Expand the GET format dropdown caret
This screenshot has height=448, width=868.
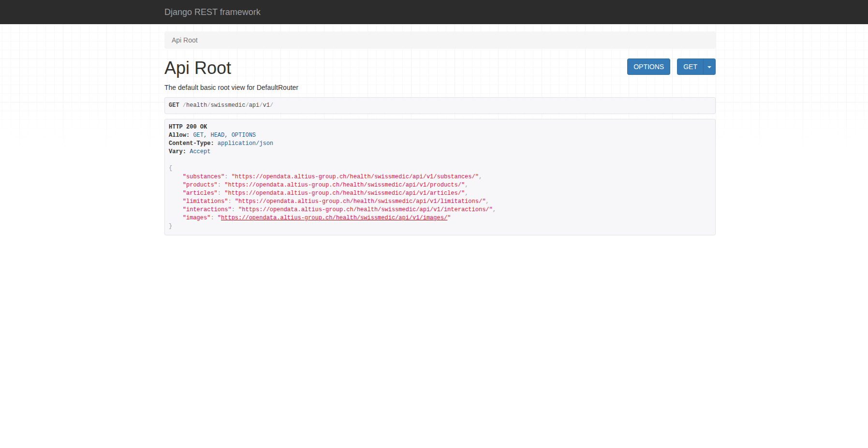click(x=709, y=67)
